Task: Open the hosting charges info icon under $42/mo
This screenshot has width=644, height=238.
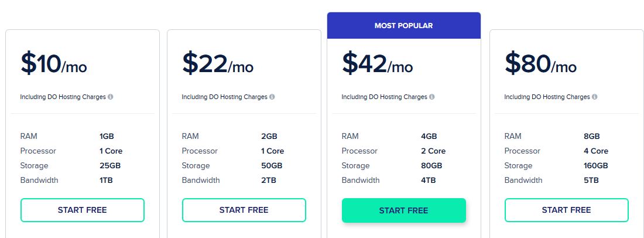Action: (x=431, y=97)
